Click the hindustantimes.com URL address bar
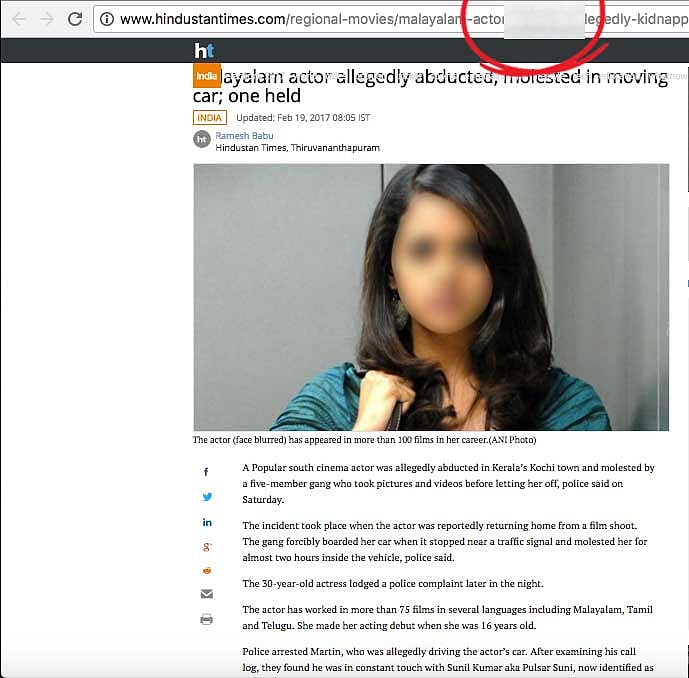The height and width of the screenshot is (678, 689). pyautogui.click(x=391, y=19)
